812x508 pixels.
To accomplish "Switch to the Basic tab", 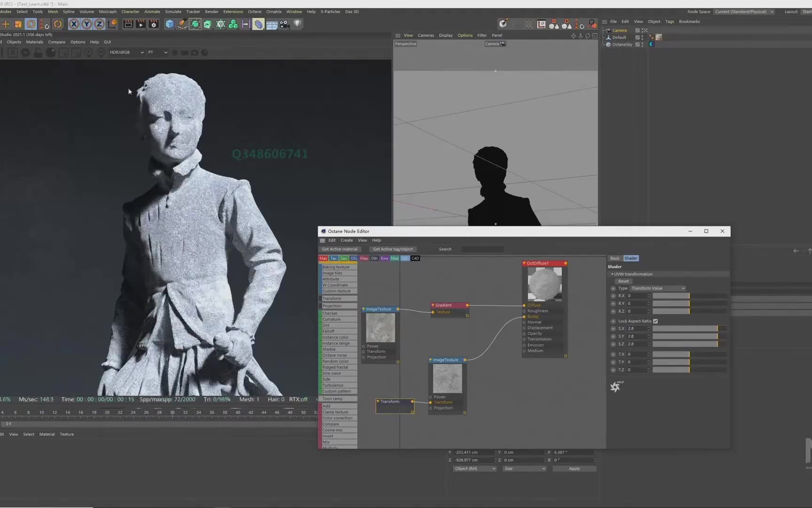I will tap(615, 258).
